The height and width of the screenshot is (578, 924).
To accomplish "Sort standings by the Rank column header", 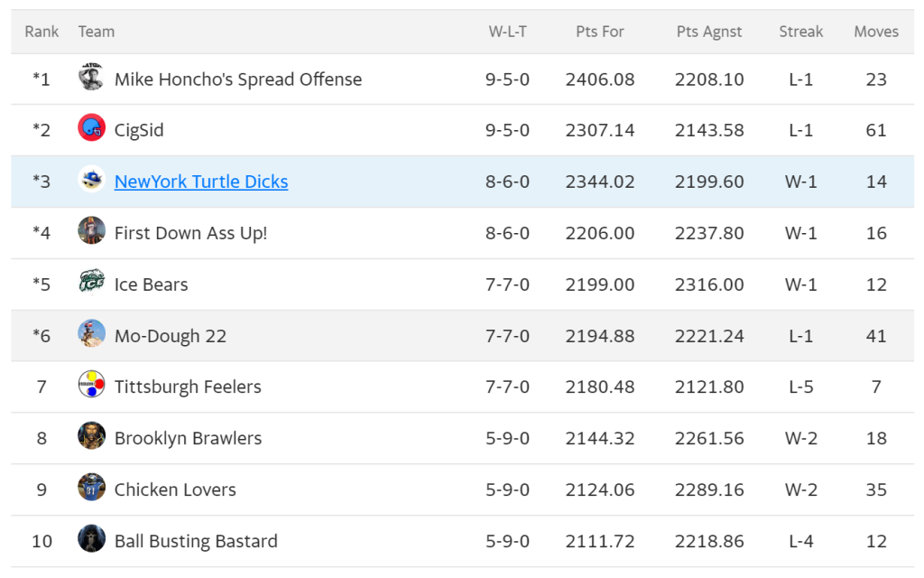I will pyautogui.click(x=42, y=32).
